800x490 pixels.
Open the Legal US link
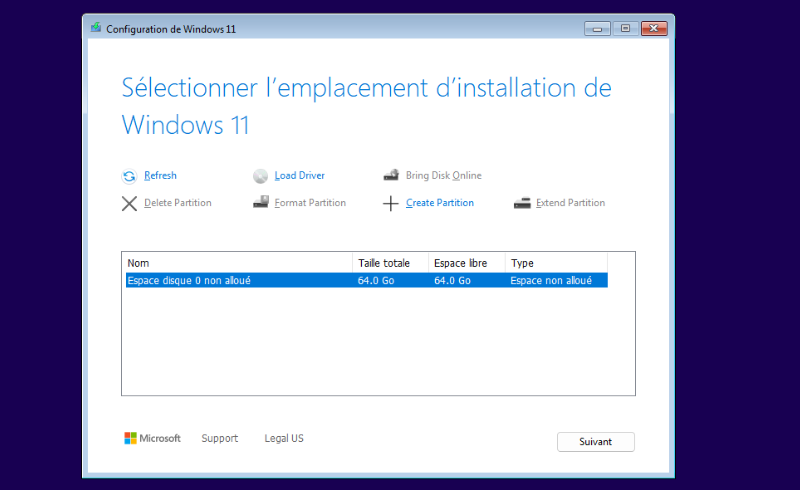(x=284, y=438)
